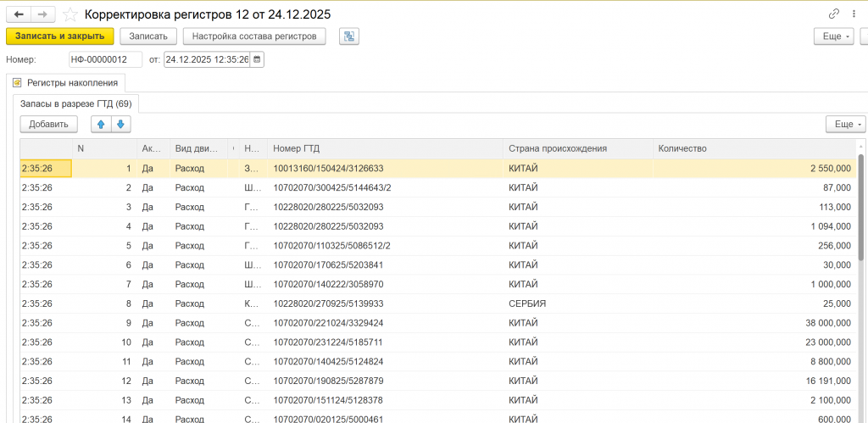Click quantity cell 25,000
The image size is (868, 423).
pos(754,304)
